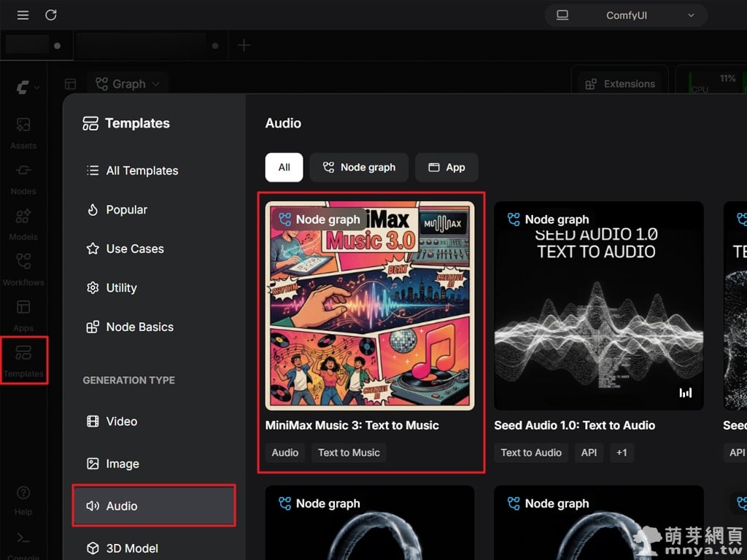Open MiniMax Music 3.0 template thumbnail

point(370,306)
